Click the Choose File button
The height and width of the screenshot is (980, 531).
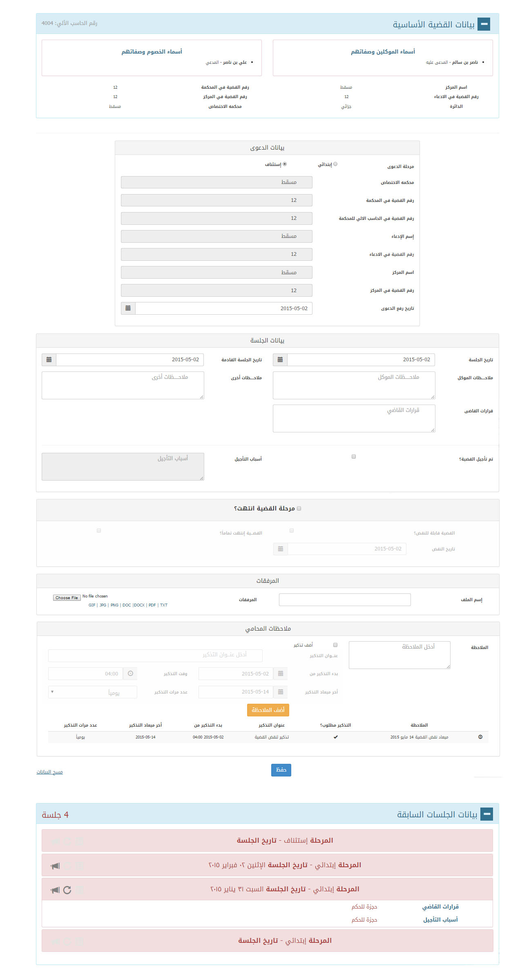pyautogui.click(x=67, y=597)
